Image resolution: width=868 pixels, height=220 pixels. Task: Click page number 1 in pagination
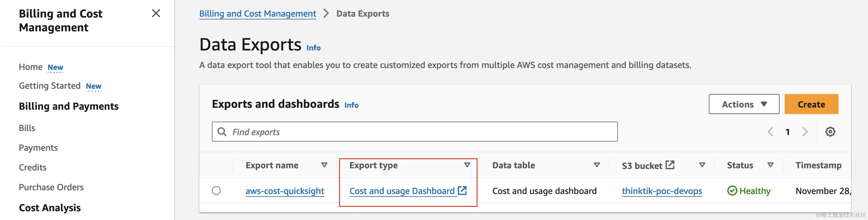pyautogui.click(x=787, y=132)
